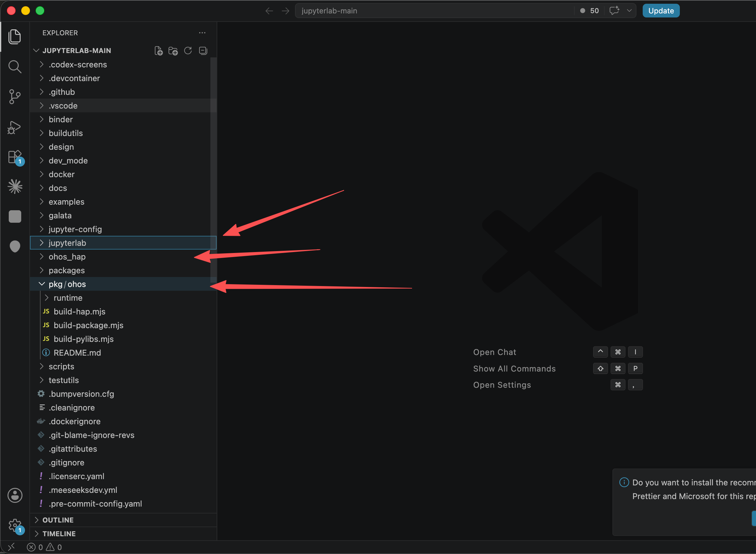Open Explorer views and more actions menu

pos(202,32)
